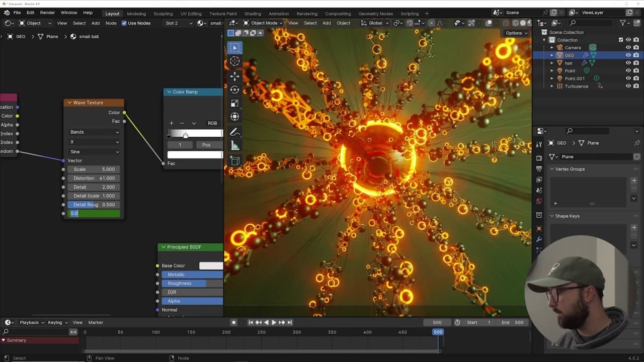Activate the Rotate tool
The width and height of the screenshot is (644, 362).
point(234,89)
